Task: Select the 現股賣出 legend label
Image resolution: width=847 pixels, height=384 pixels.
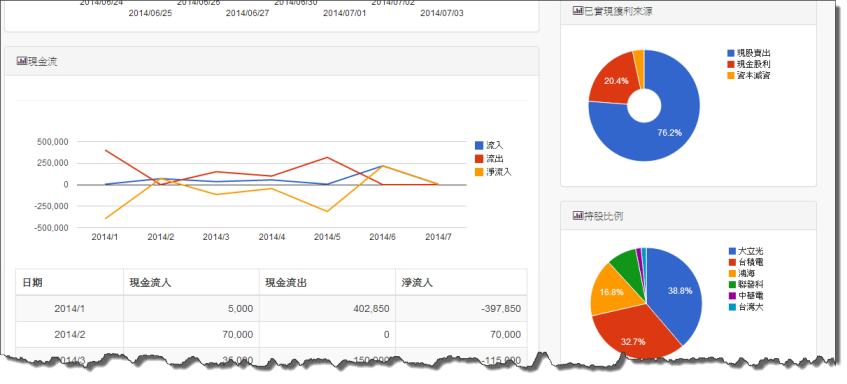Action: 754,53
